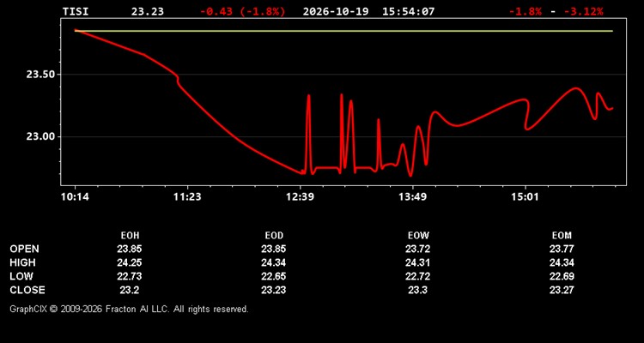The image size is (644, 343).
Task: Click the -3.12% range value
Action: pyautogui.click(x=584, y=11)
